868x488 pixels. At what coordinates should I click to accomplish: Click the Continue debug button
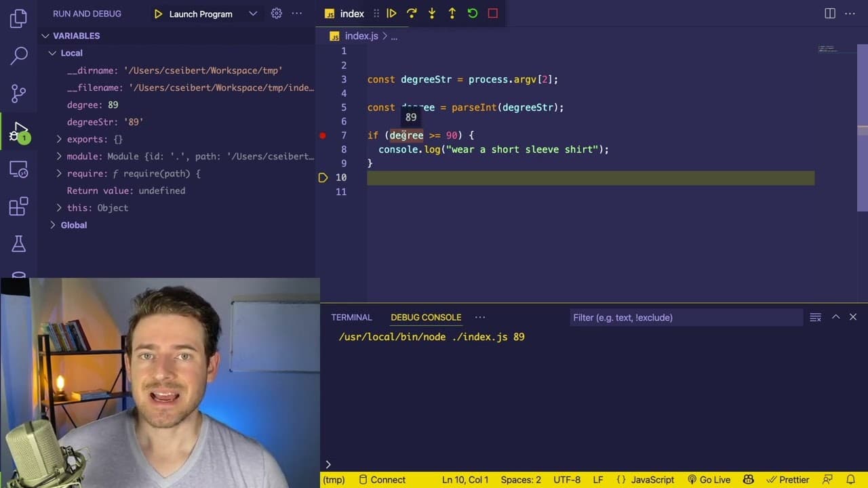[391, 14]
